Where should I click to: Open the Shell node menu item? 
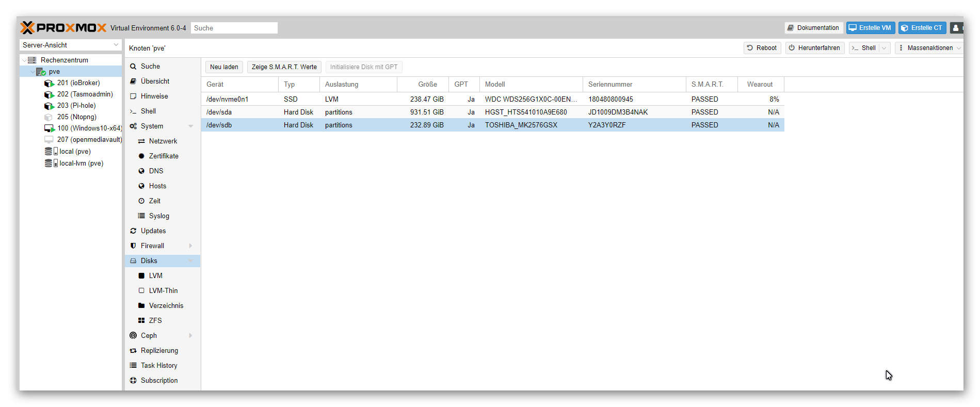(x=163, y=111)
